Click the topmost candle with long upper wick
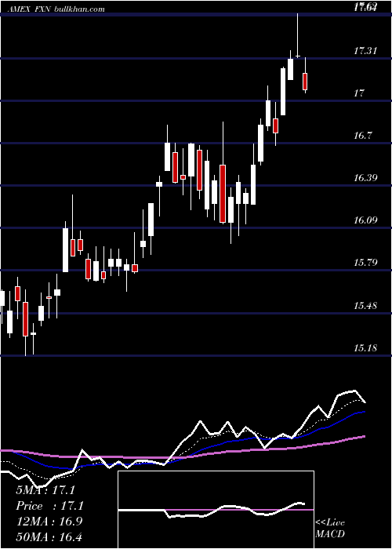The image size is (392, 549). point(297,35)
